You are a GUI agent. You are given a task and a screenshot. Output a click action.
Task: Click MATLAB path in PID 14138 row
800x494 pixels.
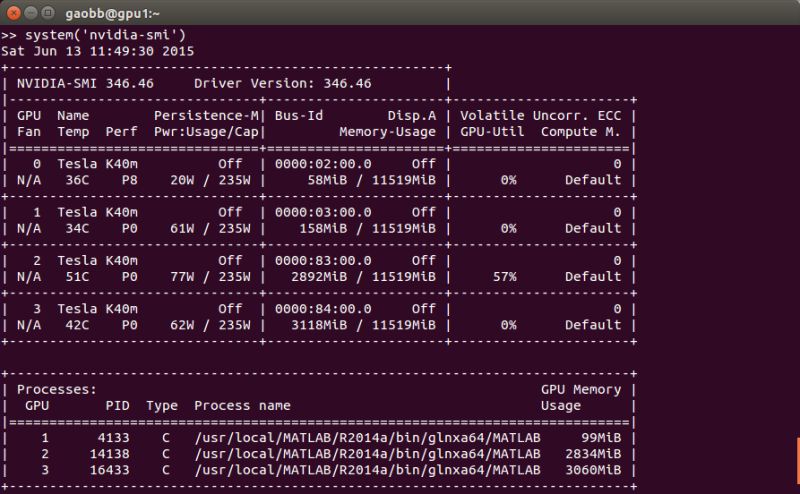[367, 454]
